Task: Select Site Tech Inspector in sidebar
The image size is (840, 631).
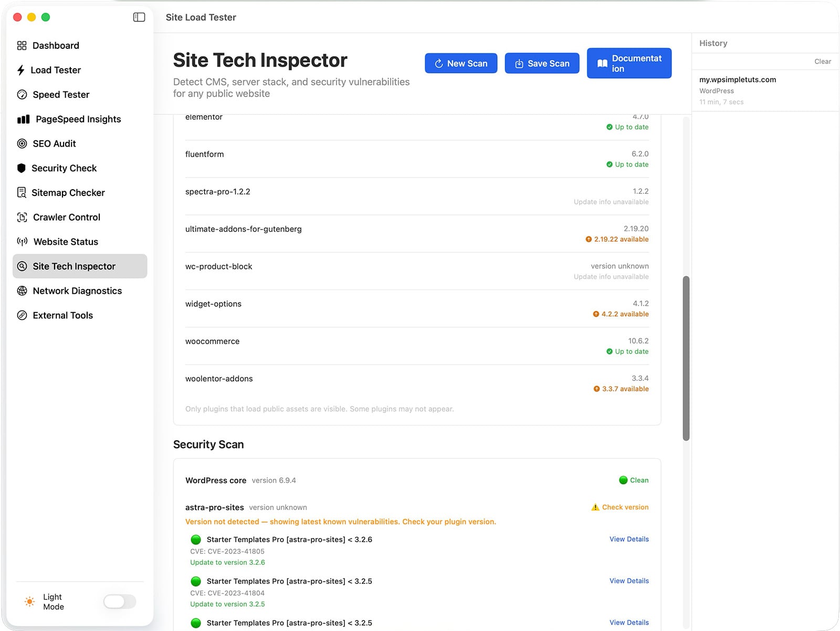Action: [74, 266]
